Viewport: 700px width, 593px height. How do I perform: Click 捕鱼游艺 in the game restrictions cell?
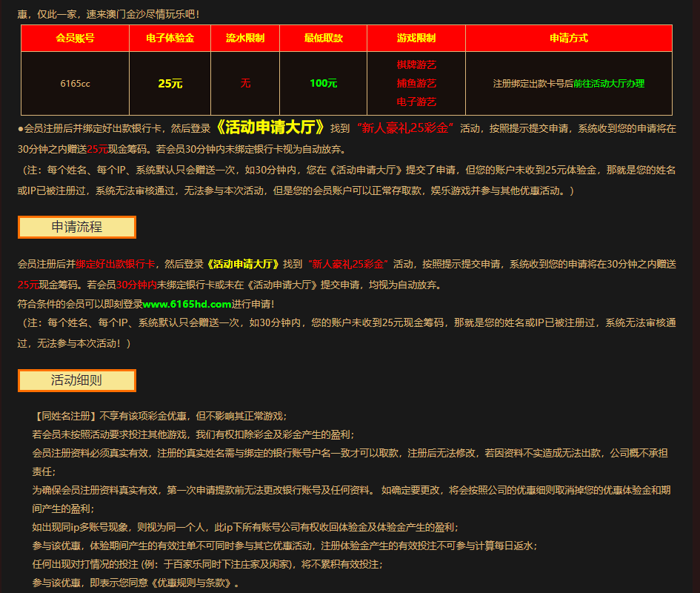(x=416, y=83)
